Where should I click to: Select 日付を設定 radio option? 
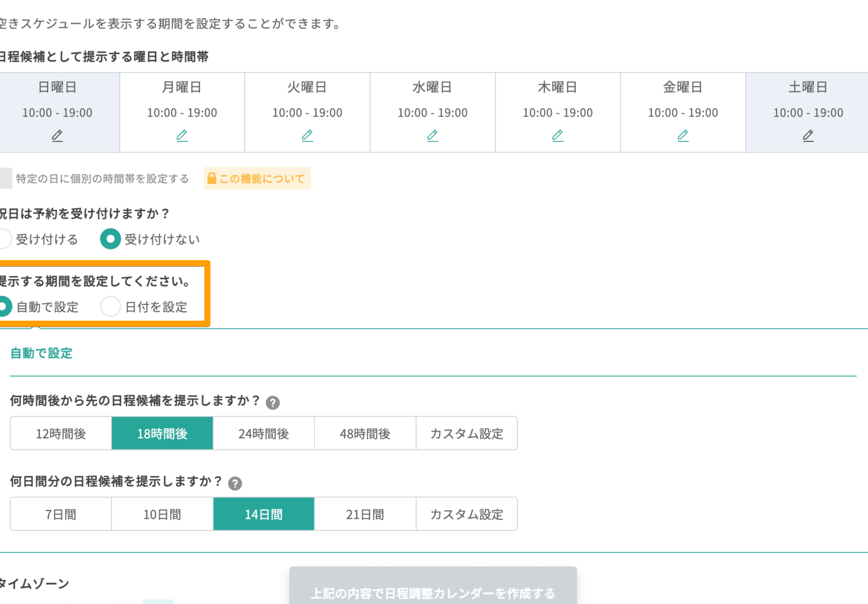110,307
